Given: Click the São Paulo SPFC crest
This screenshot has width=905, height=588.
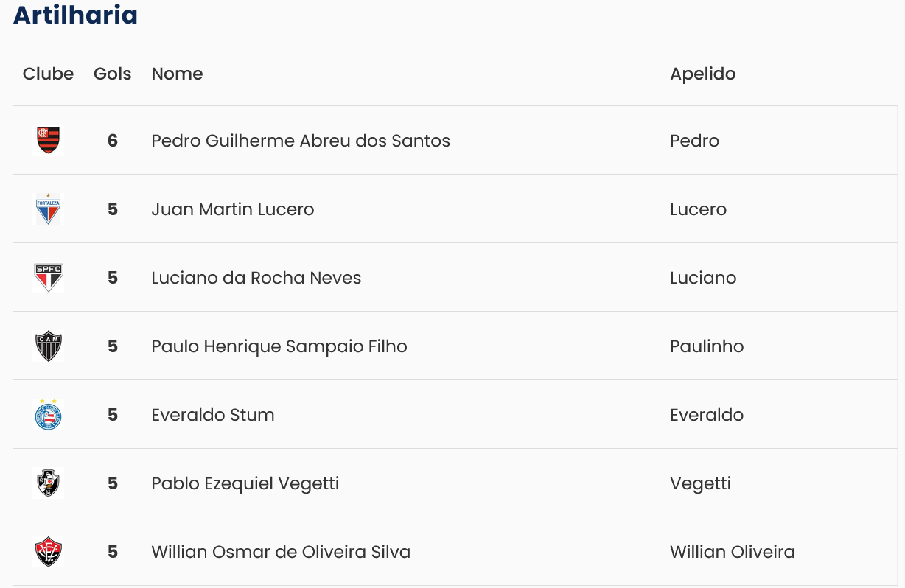Looking at the screenshot, I should [x=48, y=278].
